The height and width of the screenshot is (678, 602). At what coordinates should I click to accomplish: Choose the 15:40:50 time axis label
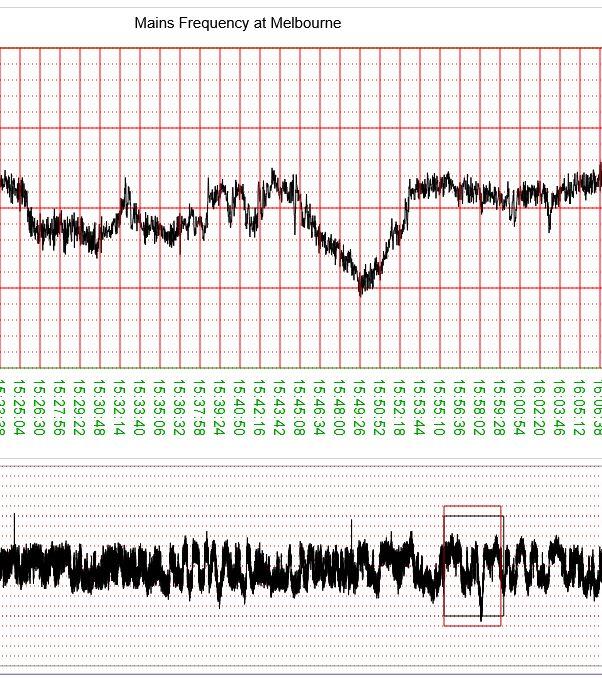point(240,407)
